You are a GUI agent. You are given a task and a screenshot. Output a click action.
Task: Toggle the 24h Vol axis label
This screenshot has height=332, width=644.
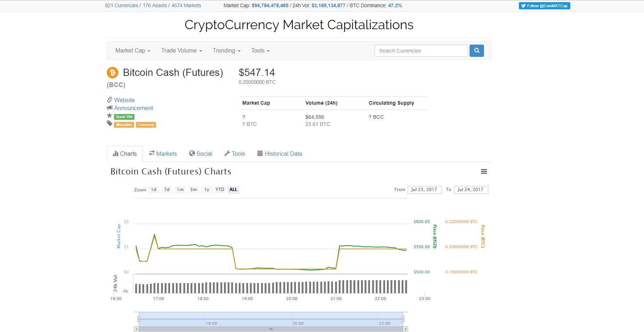click(x=115, y=283)
